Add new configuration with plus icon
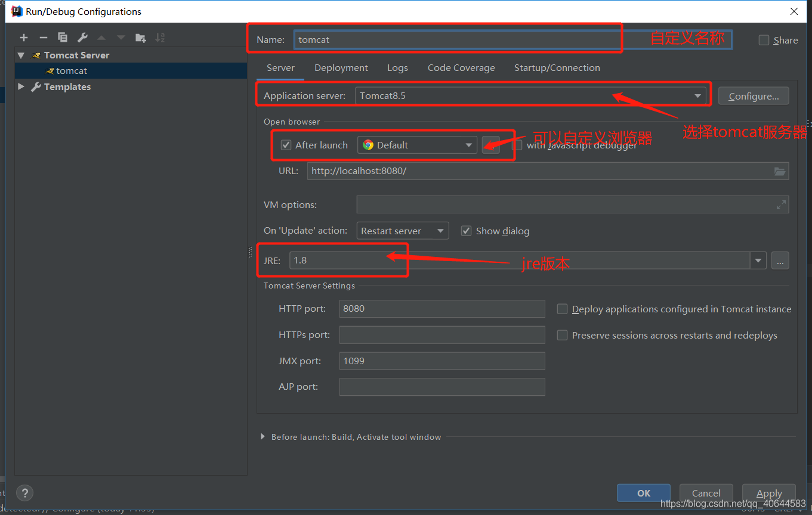This screenshot has width=812, height=515. (x=24, y=38)
